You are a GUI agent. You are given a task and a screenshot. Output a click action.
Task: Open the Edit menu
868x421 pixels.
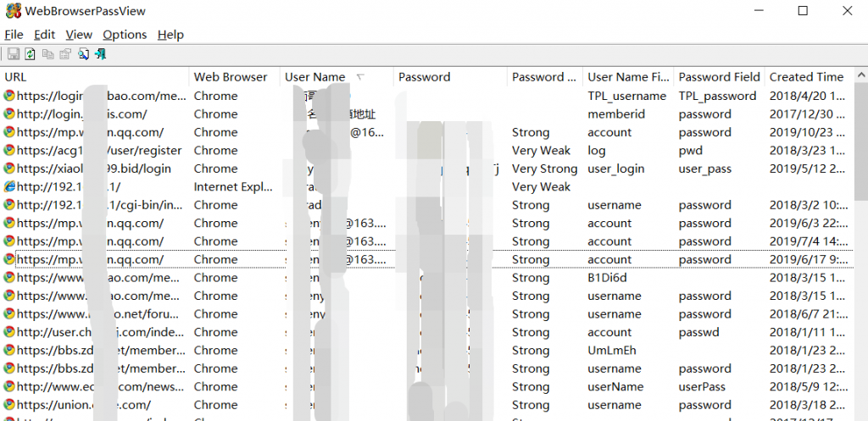(44, 35)
